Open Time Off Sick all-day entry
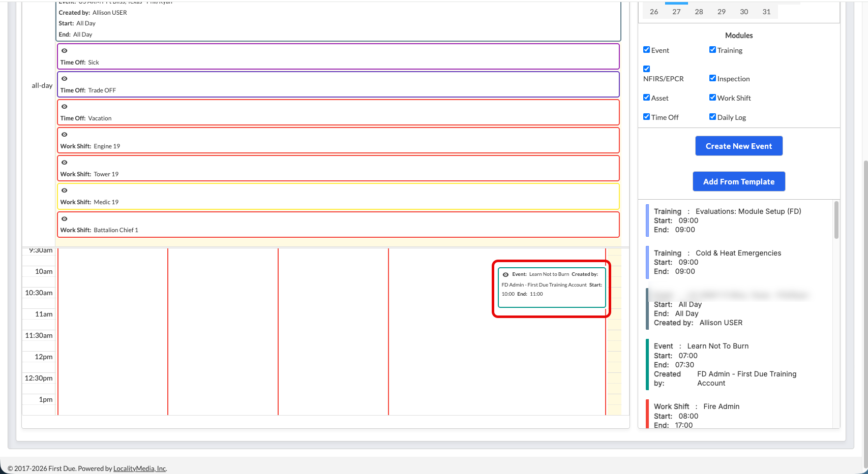 [x=338, y=56]
